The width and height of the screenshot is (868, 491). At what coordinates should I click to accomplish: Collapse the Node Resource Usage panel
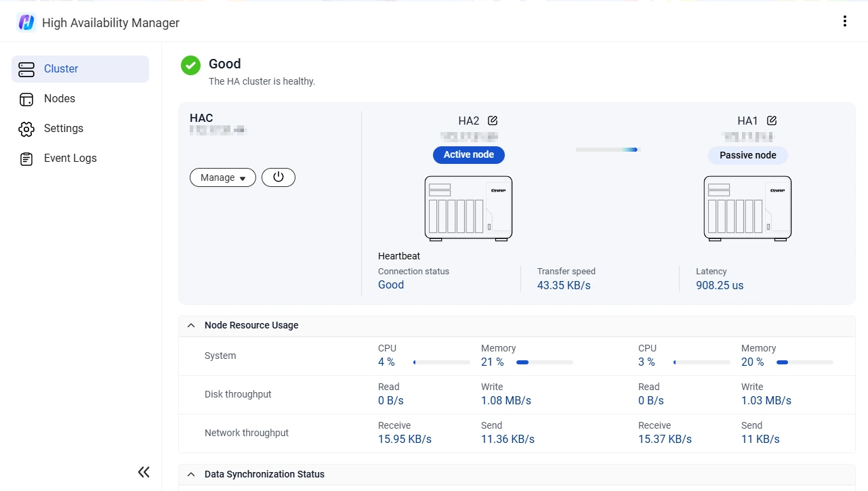[x=190, y=325]
